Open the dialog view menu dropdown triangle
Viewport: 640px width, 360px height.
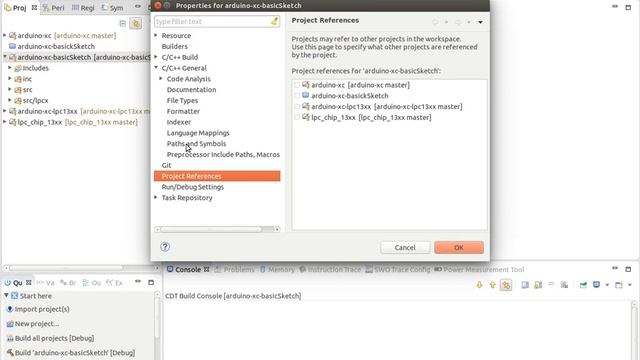(480, 22)
